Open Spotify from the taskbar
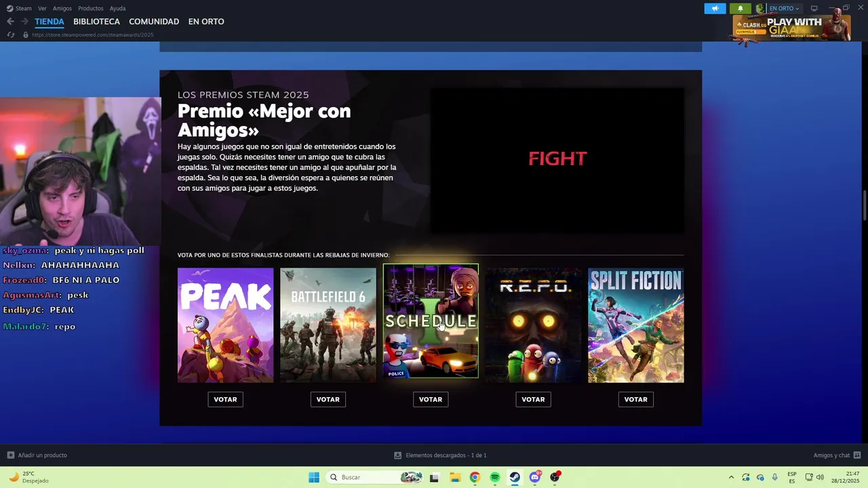Screen dimensions: 868x488 [495, 477]
